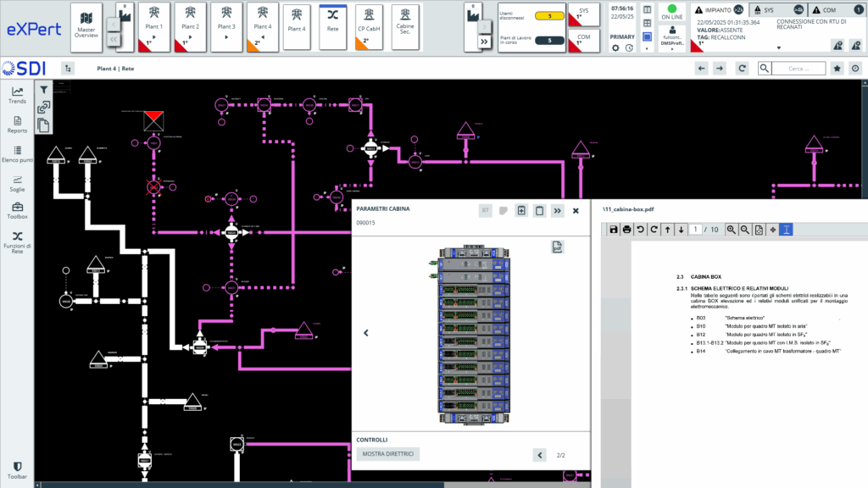This screenshot has height=488, width=868.
Task: Open Elenco punti list icon
Action: coord(17,153)
